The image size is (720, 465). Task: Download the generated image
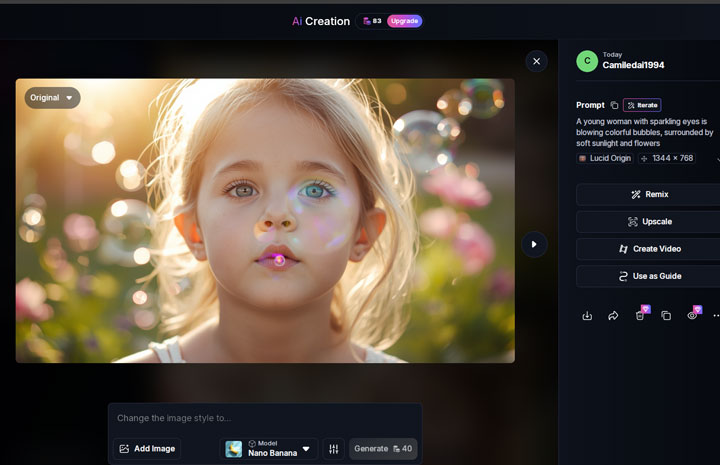(587, 316)
